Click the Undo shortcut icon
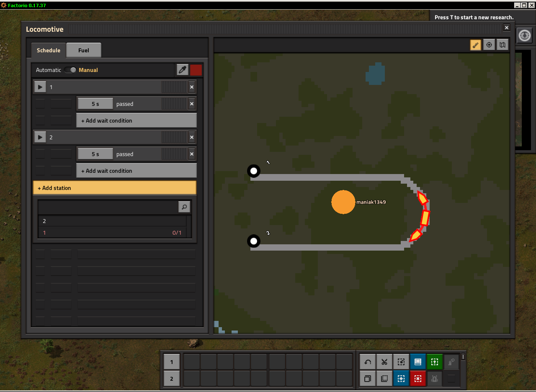This screenshot has height=392, width=536. click(368, 362)
